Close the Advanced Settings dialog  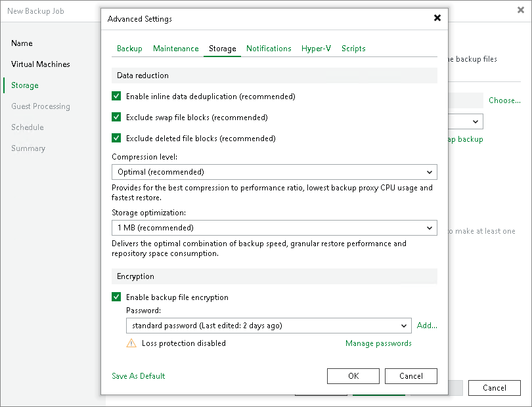pyautogui.click(x=437, y=18)
